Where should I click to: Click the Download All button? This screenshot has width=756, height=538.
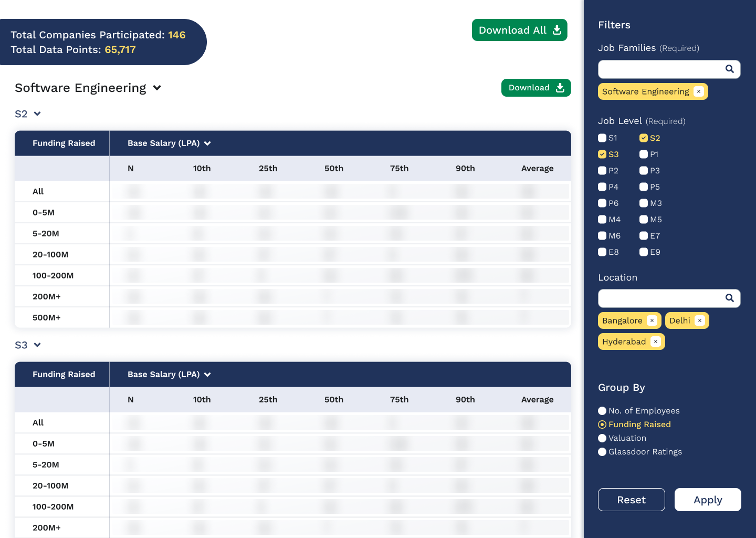click(519, 30)
